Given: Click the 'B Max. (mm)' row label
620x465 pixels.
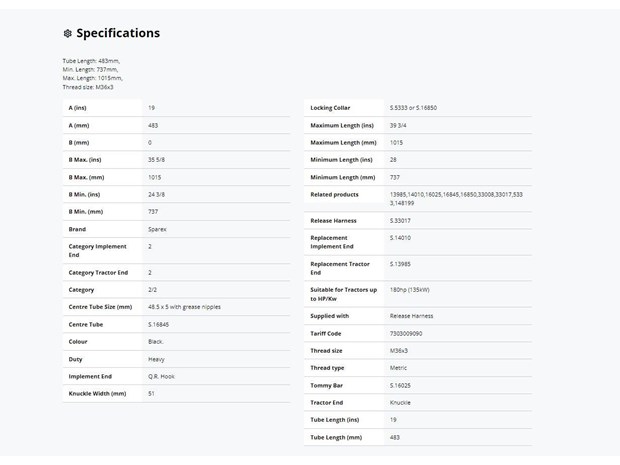Looking at the screenshot, I should coord(86,177).
